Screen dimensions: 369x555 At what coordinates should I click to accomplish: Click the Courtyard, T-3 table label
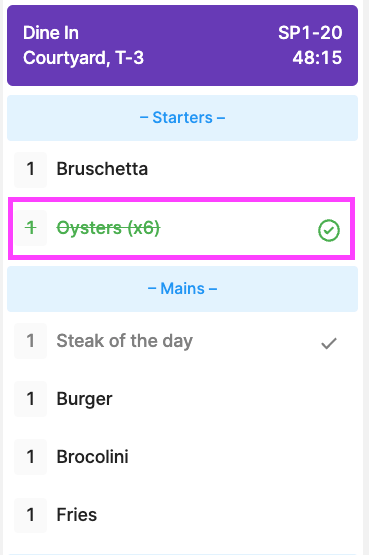pos(83,58)
